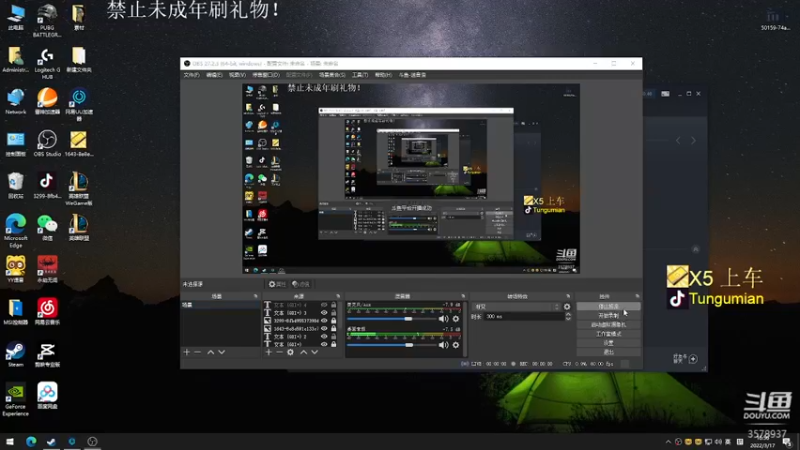This screenshot has width=800, height=450.
Task: Open the Baidu Netdisk desktop icon
Action: 47,396
